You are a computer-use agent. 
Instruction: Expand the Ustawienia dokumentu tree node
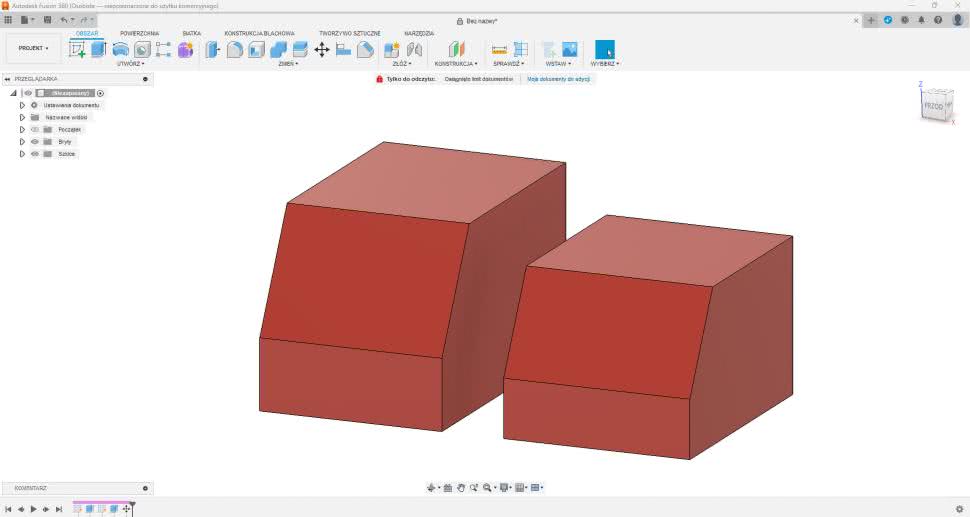[x=22, y=105]
